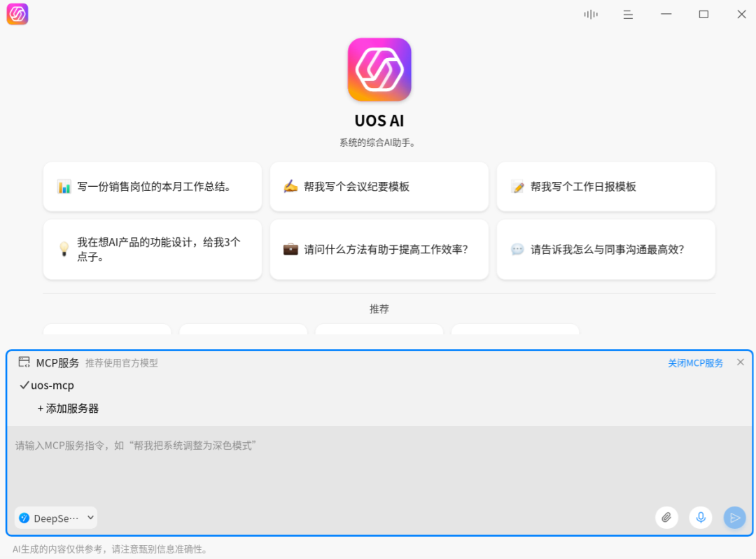
Task: Click the memo pencil icon on daily report card
Action: click(x=517, y=187)
